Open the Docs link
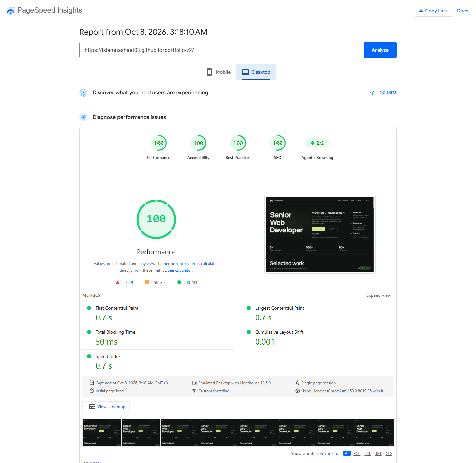This screenshot has width=476, height=463. coord(462,11)
